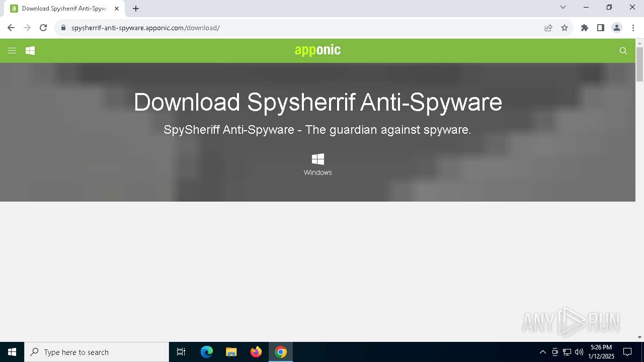Click the page scrollbar thumb
This screenshot has width=644, height=362.
coord(639,64)
